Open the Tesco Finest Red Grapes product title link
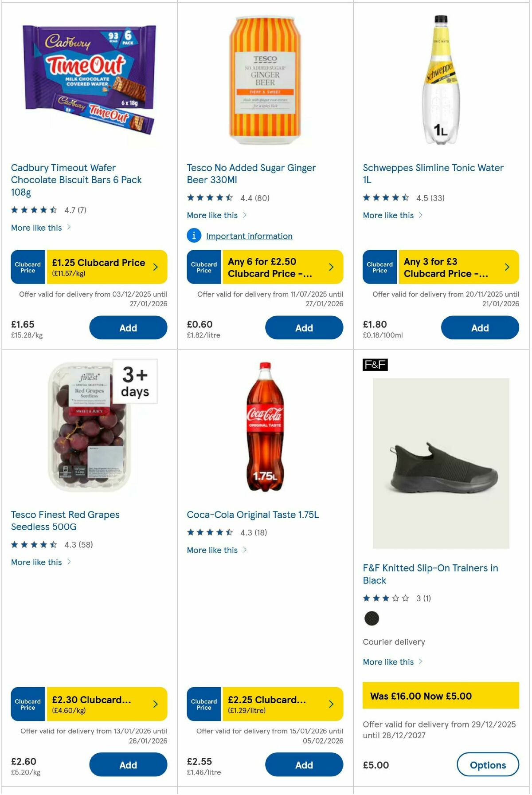The image size is (532, 795). (x=64, y=520)
